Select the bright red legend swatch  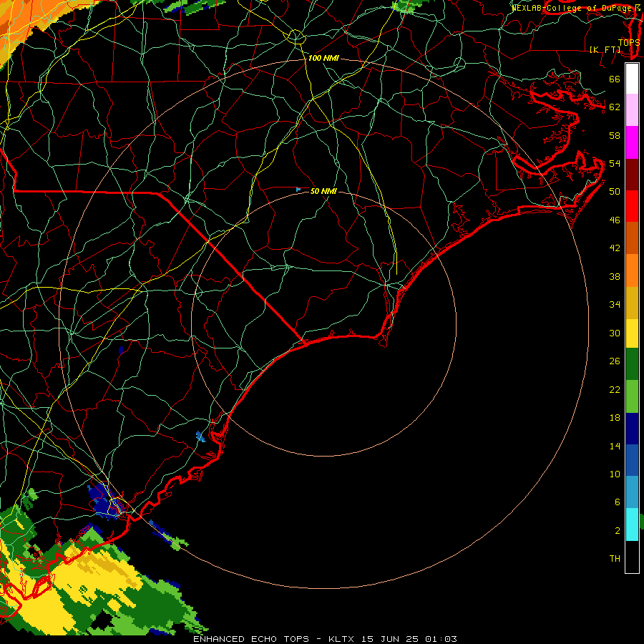point(632,206)
